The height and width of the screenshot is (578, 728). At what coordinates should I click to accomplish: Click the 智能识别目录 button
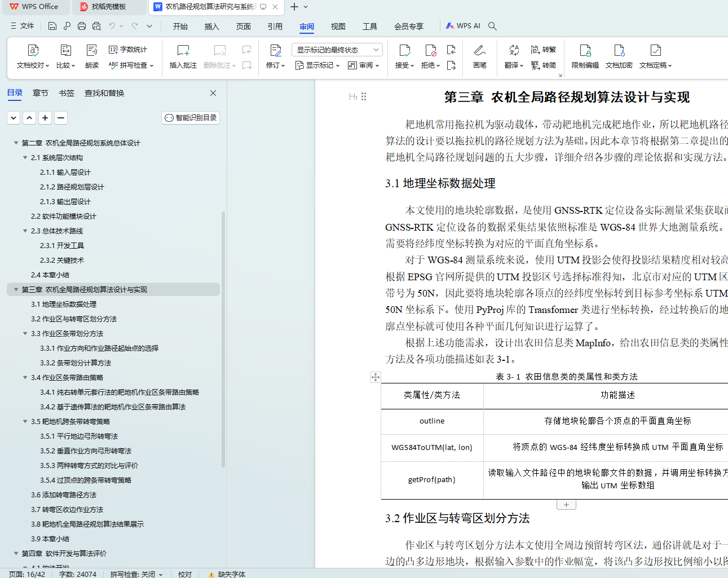(x=191, y=117)
